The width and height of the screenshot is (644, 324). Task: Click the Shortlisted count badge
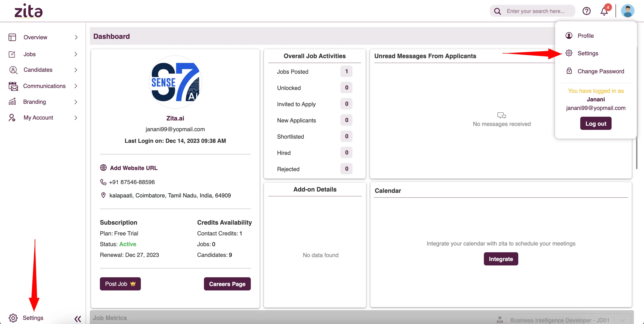(346, 136)
